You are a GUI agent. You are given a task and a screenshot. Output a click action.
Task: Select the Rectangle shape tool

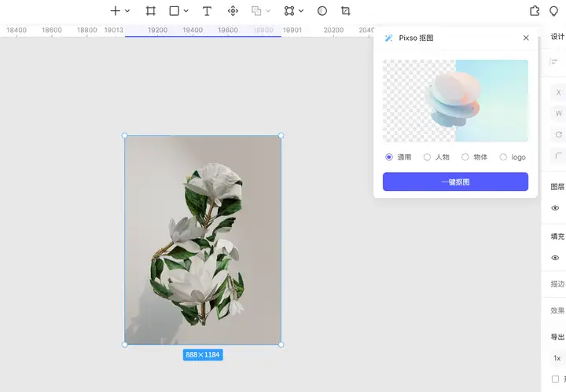[175, 11]
